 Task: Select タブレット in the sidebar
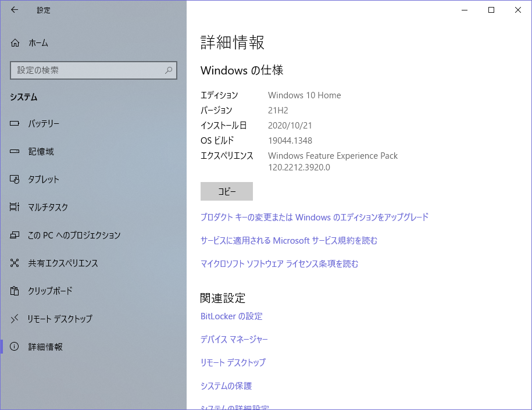(x=93, y=179)
